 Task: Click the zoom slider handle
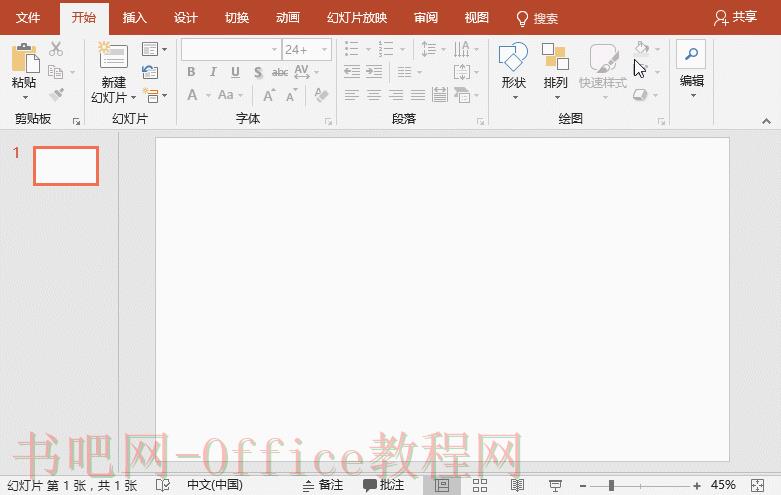[611, 485]
